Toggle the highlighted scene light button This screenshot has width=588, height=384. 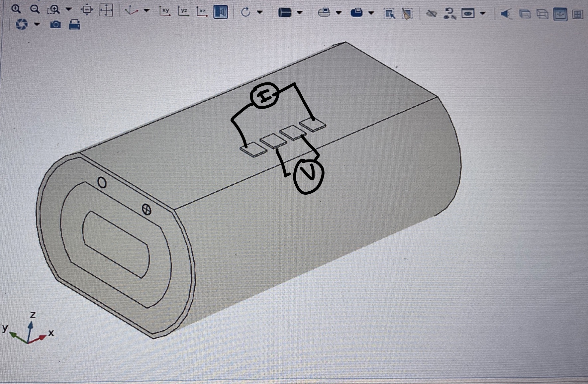[221, 12]
